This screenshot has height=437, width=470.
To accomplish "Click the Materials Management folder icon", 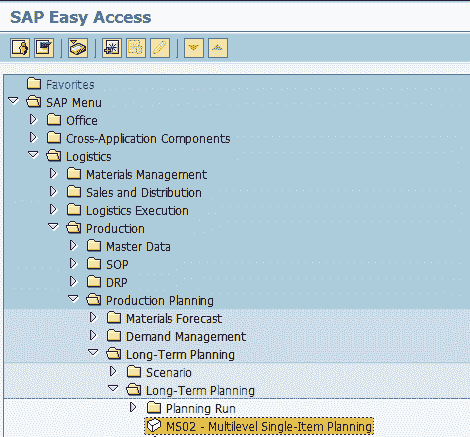I will [x=74, y=173].
